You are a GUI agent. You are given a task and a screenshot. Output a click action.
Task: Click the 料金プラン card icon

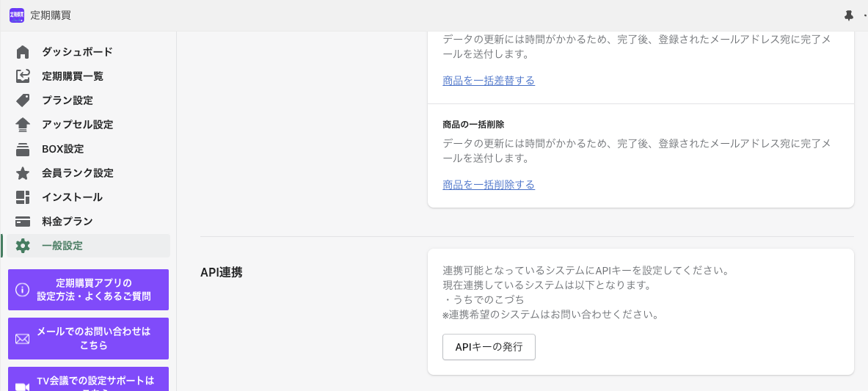23,222
